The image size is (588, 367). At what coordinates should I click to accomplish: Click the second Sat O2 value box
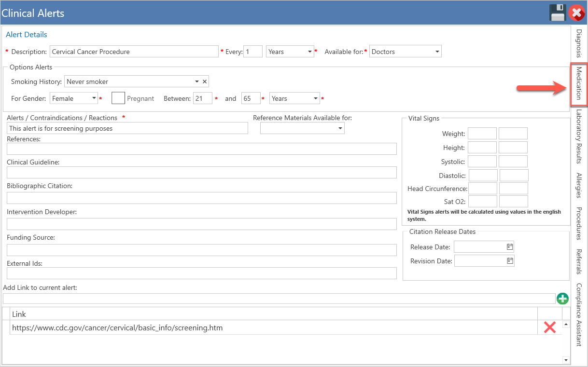[x=514, y=202]
